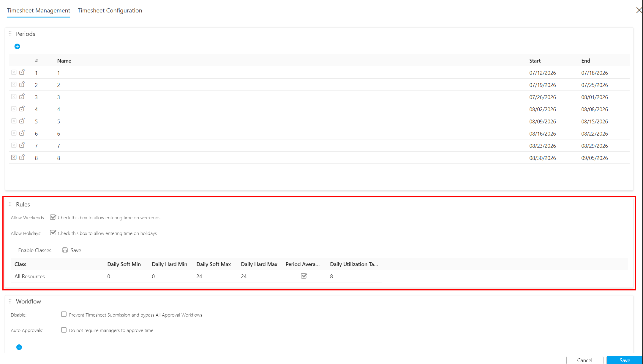Add a workflow with the plus icon
The height and width of the screenshot is (364, 643).
point(19,347)
